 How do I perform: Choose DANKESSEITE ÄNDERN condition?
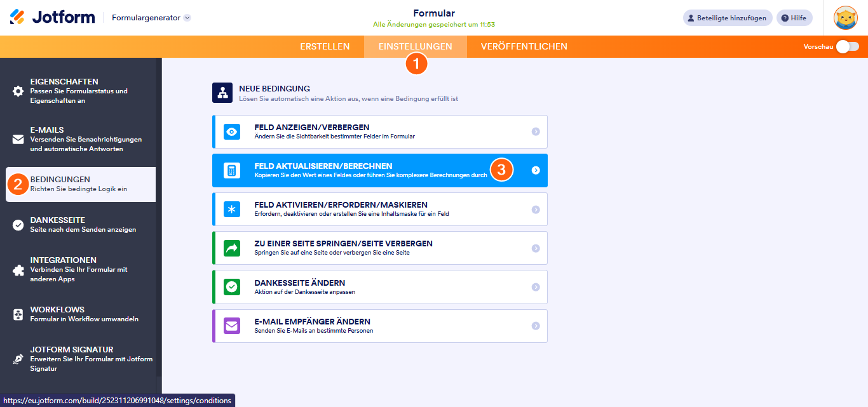click(380, 287)
